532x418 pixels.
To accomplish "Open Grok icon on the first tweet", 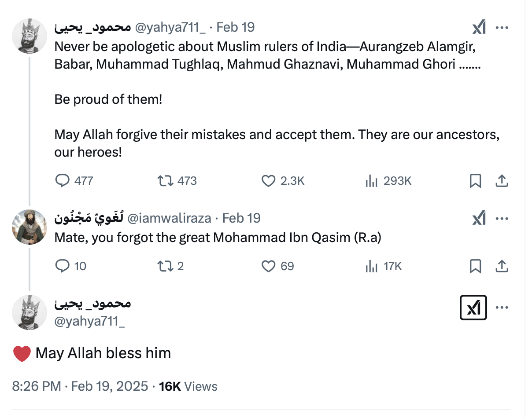I will (x=479, y=28).
